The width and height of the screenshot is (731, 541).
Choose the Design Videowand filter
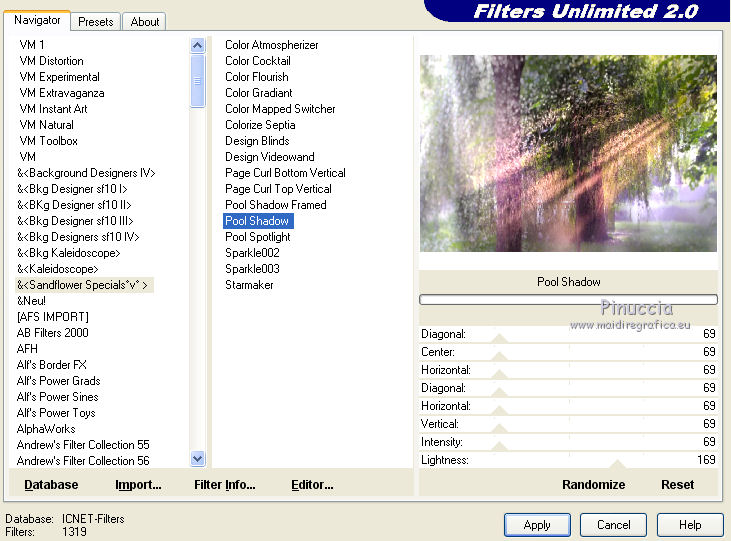coord(270,157)
